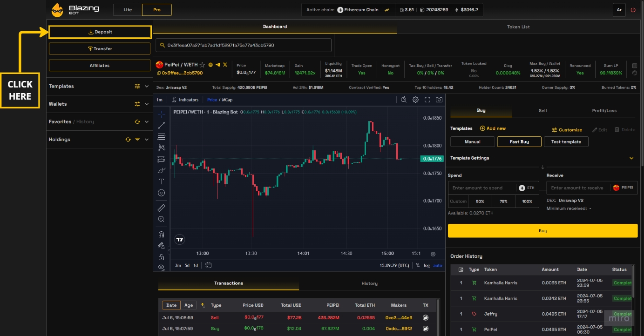Viewport: 644px width, 336px height.
Task: Add PeiPei to favorites star
Action: pyautogui.click(x=202, y=65)
